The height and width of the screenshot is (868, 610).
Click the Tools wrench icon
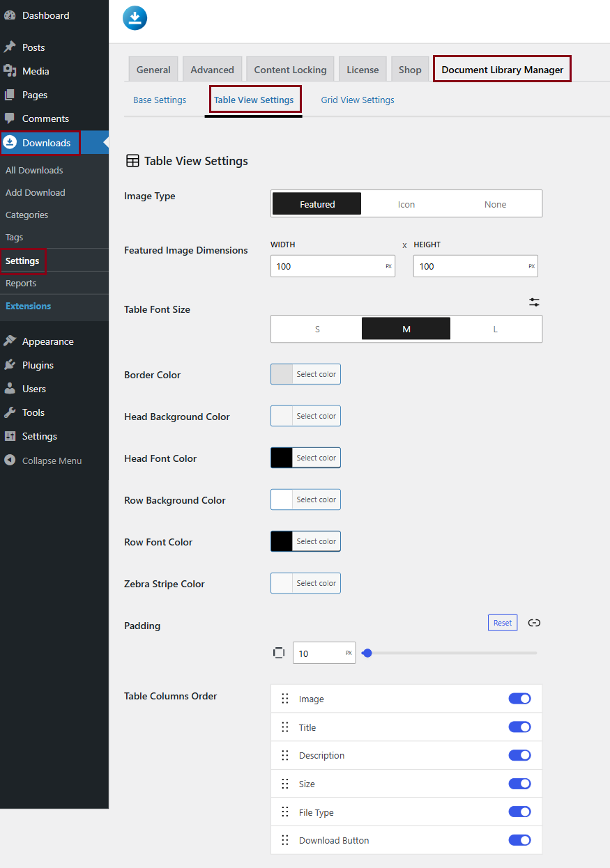click(10, 412)
